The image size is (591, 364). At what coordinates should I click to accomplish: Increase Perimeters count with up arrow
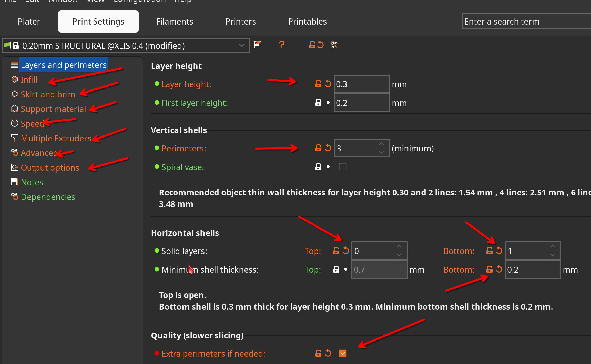(381, 144)
